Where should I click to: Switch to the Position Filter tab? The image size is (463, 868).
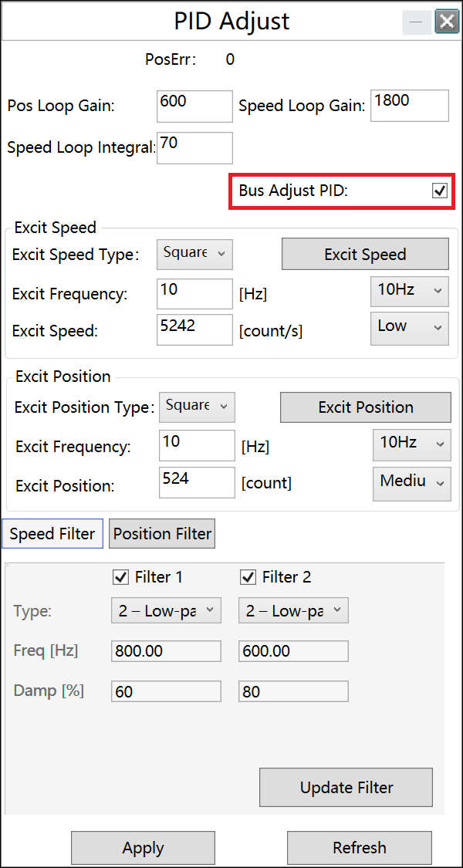[x=162, y=533]
